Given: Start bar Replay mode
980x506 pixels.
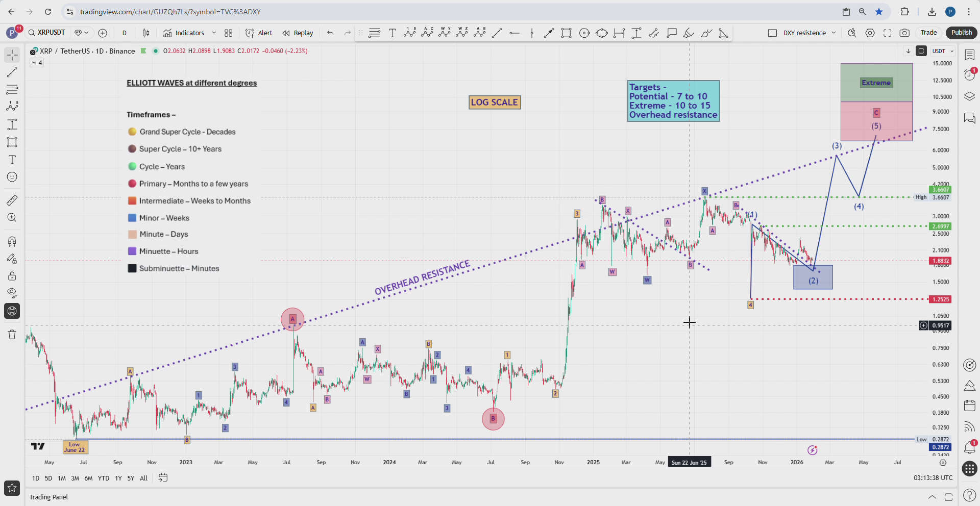Looking at the screenshot, I should (298, 33).
